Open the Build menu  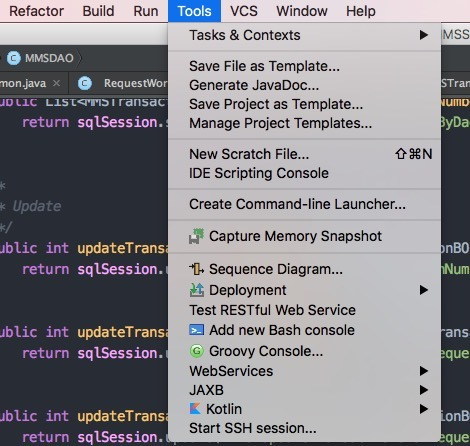(x=98, y=11)
